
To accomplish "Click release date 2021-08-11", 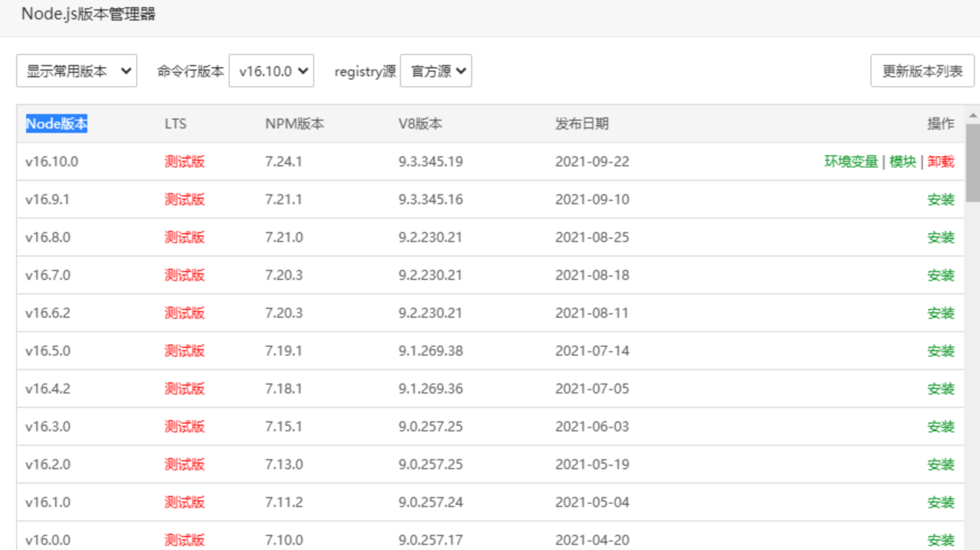I will click(x=592, y=313).
